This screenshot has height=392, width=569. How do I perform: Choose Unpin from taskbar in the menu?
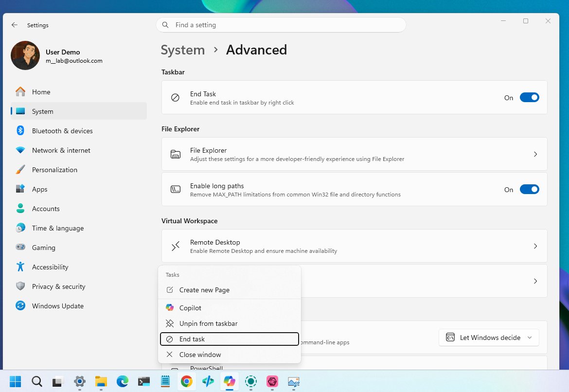pyautogui.click(x=208, y=323)
